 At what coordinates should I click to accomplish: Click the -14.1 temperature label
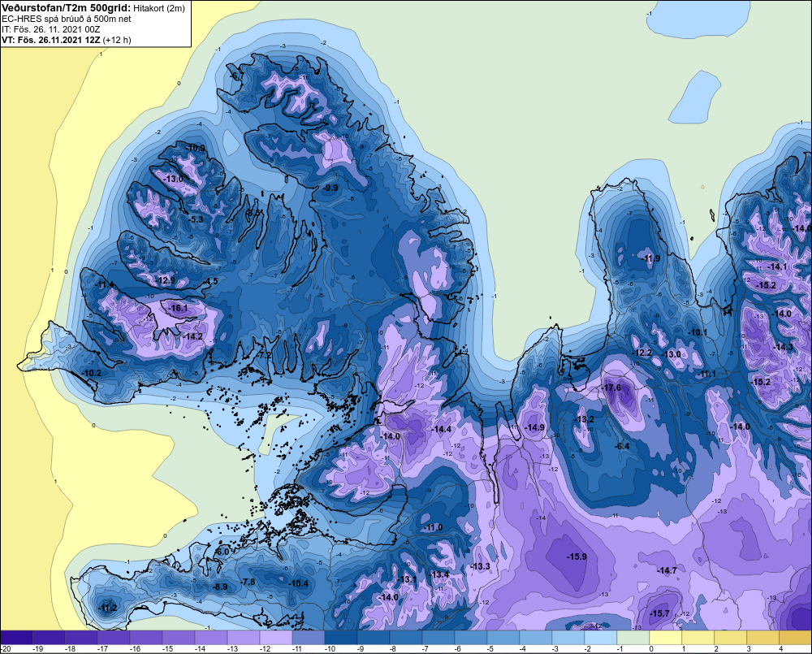click(778, 266)
